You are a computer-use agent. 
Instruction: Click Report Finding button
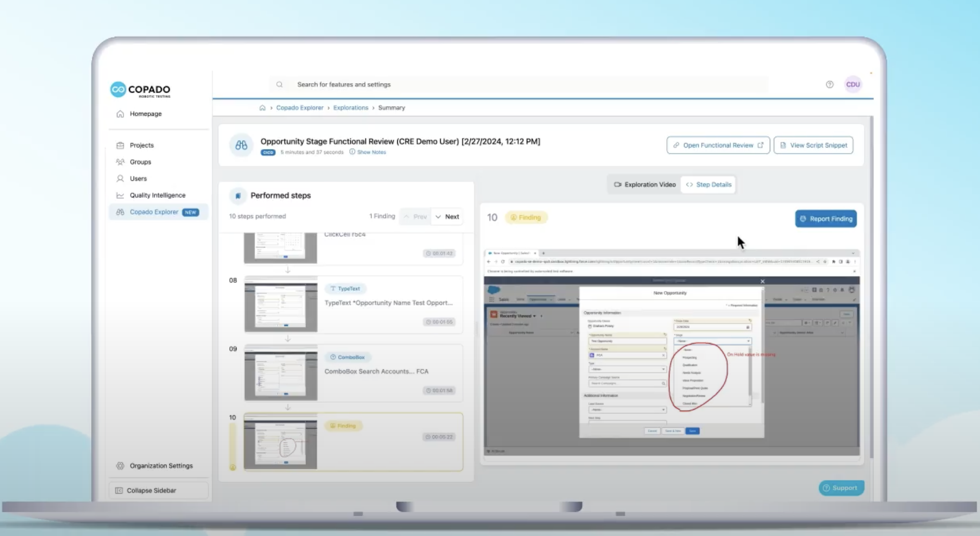pyautogui.click(x=826, y=219)
